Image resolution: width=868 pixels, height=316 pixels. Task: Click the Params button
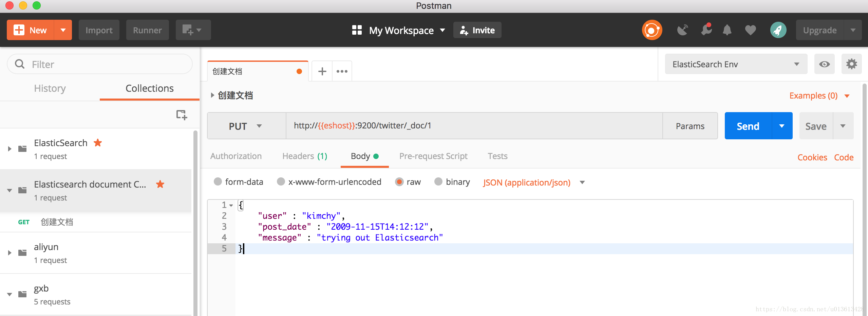click(x=690, y=126)
